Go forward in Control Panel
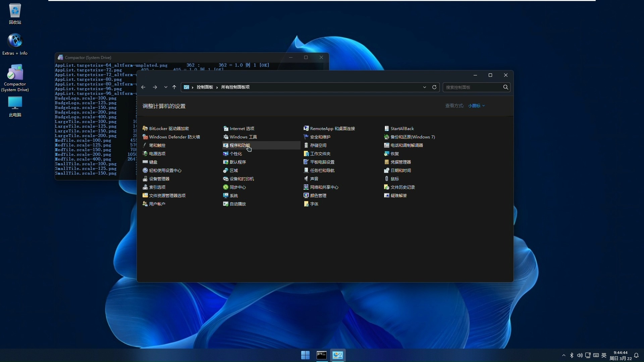The height and width of the screenshot is (362, 644). (155, 87)
